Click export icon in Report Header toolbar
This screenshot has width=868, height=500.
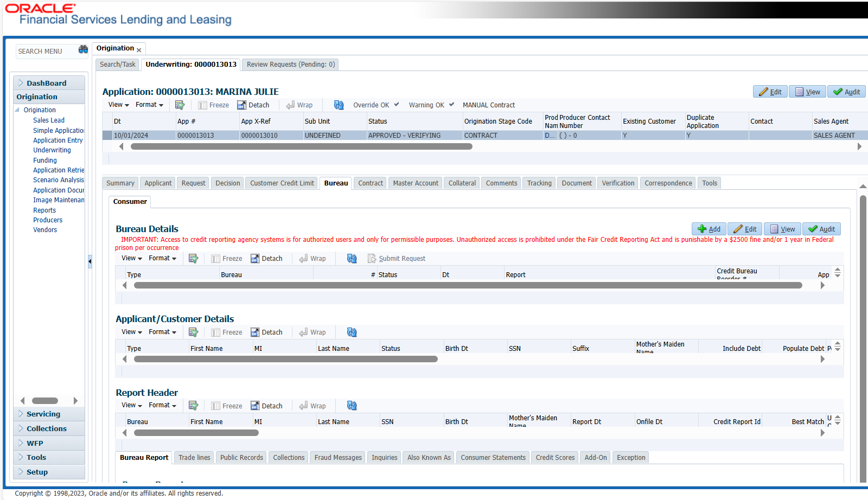193,406
